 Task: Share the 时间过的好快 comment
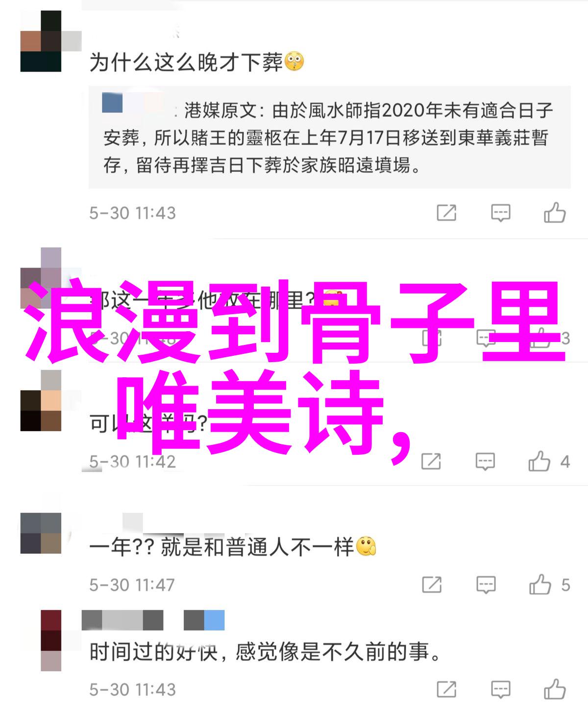point(446,690)
